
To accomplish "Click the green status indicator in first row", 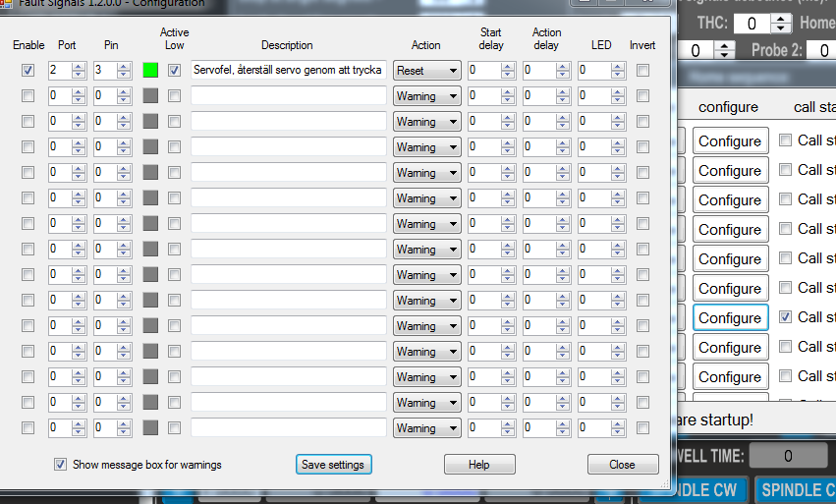I will [x=150, y=71].
